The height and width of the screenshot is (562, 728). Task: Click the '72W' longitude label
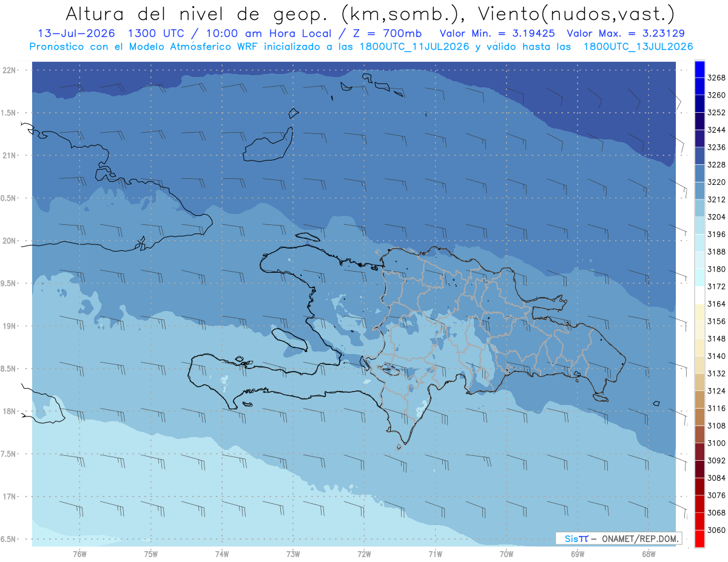pyautogui.click(x=364, y=554)
